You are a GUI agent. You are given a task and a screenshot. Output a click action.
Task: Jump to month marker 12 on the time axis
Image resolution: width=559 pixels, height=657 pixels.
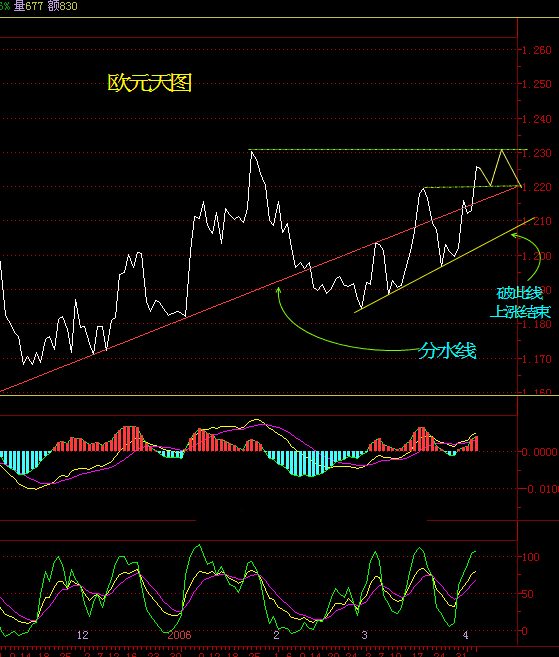click(83, 635)
